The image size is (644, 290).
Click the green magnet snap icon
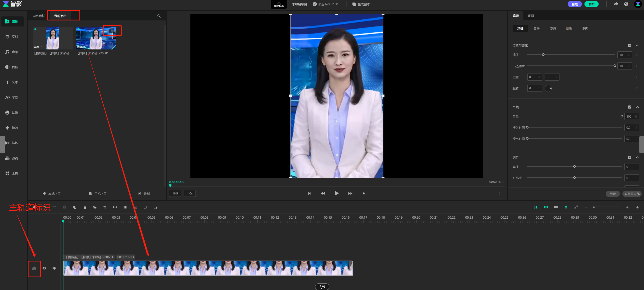coord(566,207)
